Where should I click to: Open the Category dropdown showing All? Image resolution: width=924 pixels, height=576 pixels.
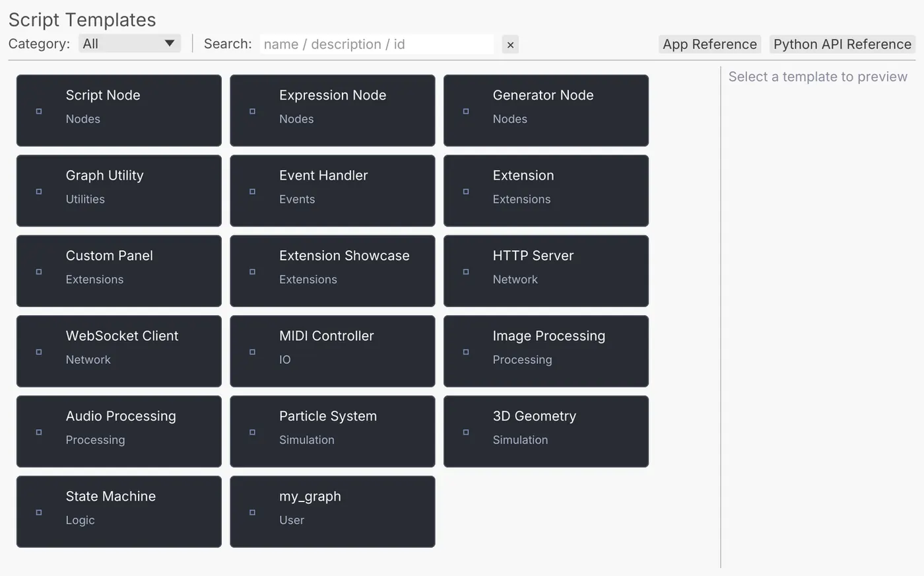coord(129,44)
